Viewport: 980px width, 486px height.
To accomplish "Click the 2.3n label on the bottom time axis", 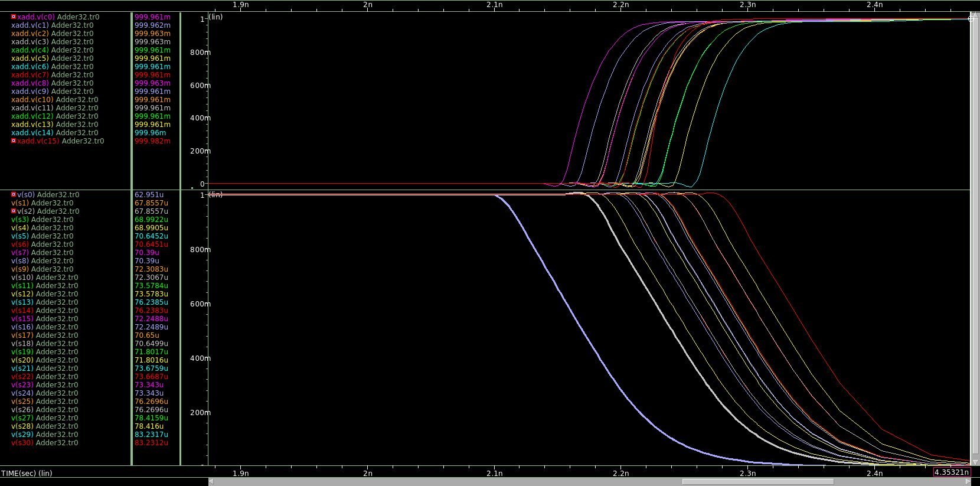I will pyautogui.click(x=747, y=473).
